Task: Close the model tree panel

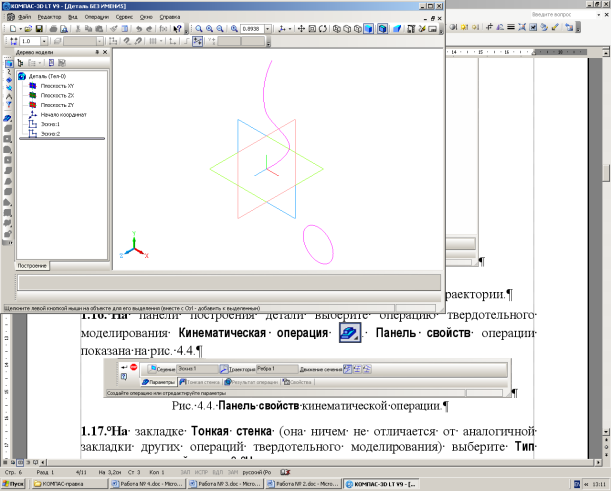Action: (105, 52)
